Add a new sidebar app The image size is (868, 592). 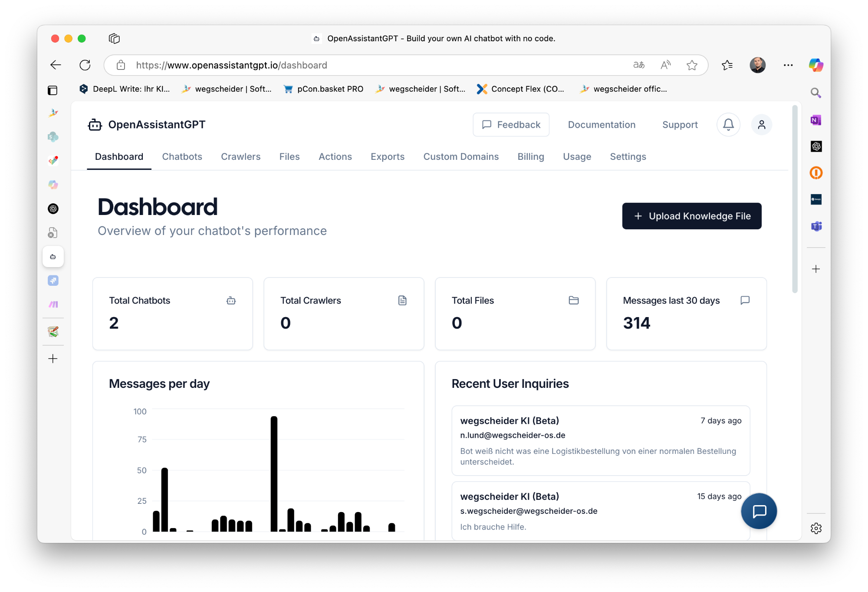(816, 269)
